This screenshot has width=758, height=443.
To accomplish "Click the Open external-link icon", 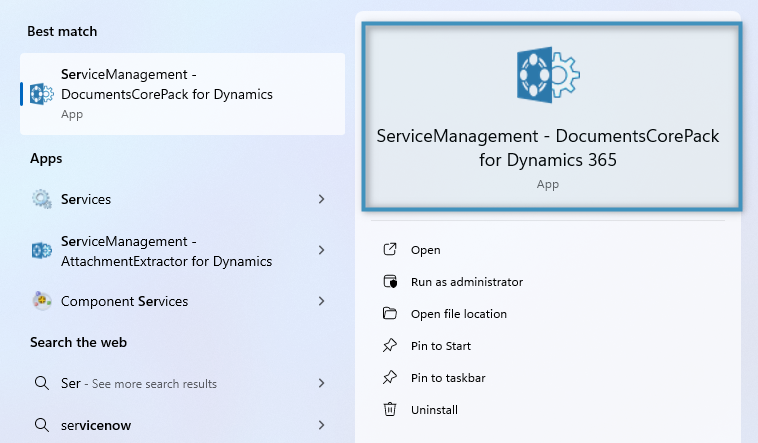I will coord(390,249).
